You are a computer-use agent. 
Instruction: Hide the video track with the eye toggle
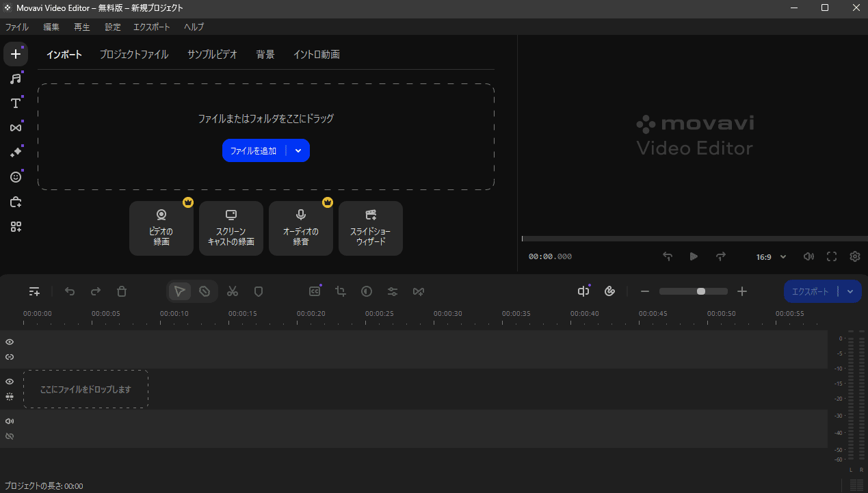tap(10, 381)
